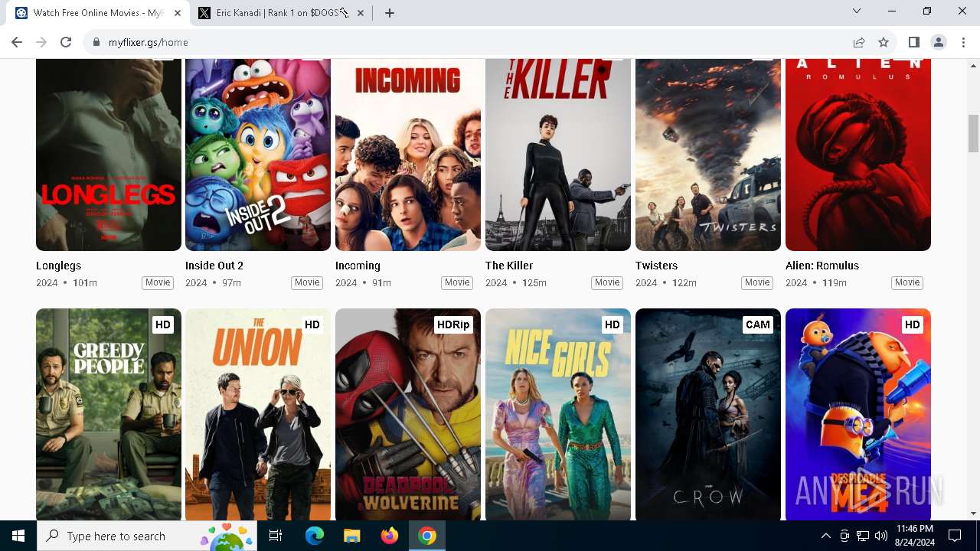The height and width of the screenshot is (551, 980).
Task: Open the notification center
Action: (955, 536)
